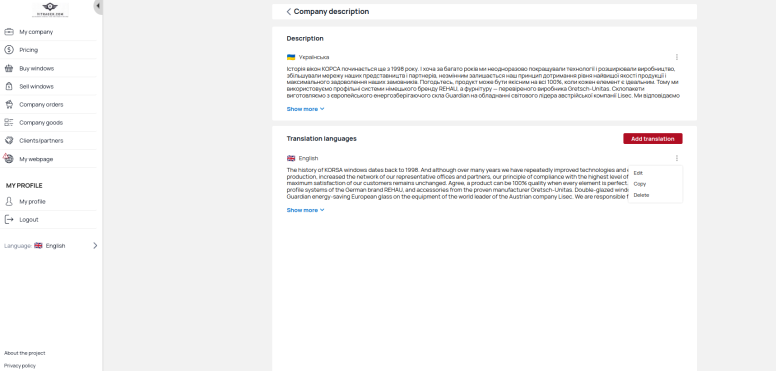Screen dimensions: 776x371
Task: Choose Edit from the context menu
Action: click(638, 173)
